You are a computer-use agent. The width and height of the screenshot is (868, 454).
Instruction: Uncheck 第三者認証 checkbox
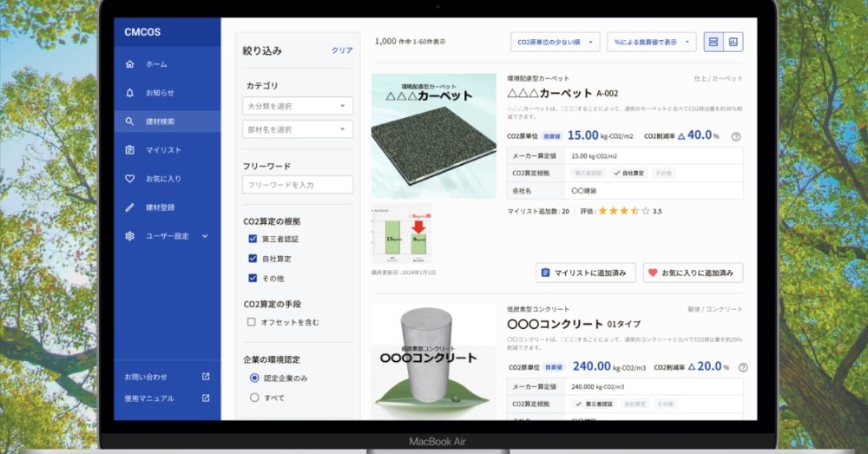pos(253,239)
